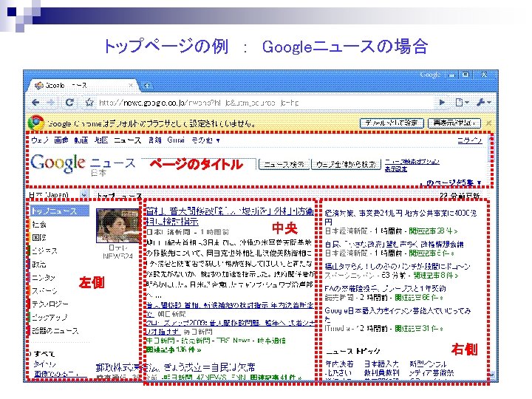Open the 年内決着 topic link
The width and height of the screenshot is (532, 399).
tap(339, 364)
